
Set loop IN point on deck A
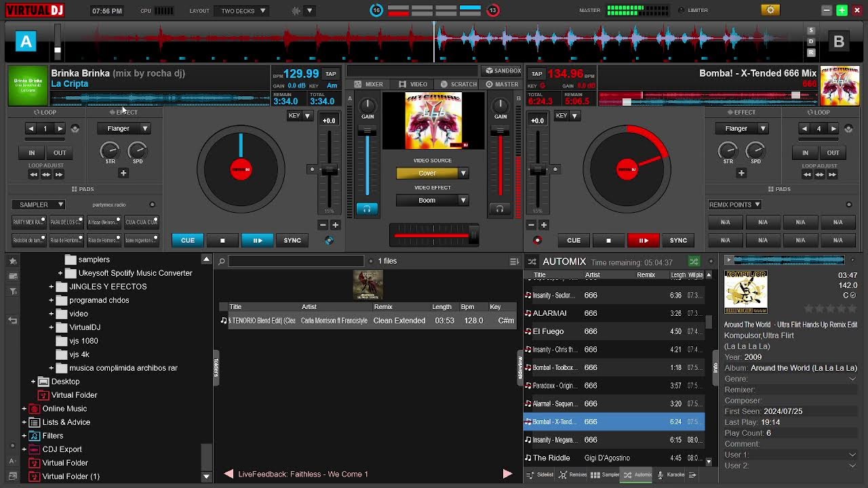(31, 152)
